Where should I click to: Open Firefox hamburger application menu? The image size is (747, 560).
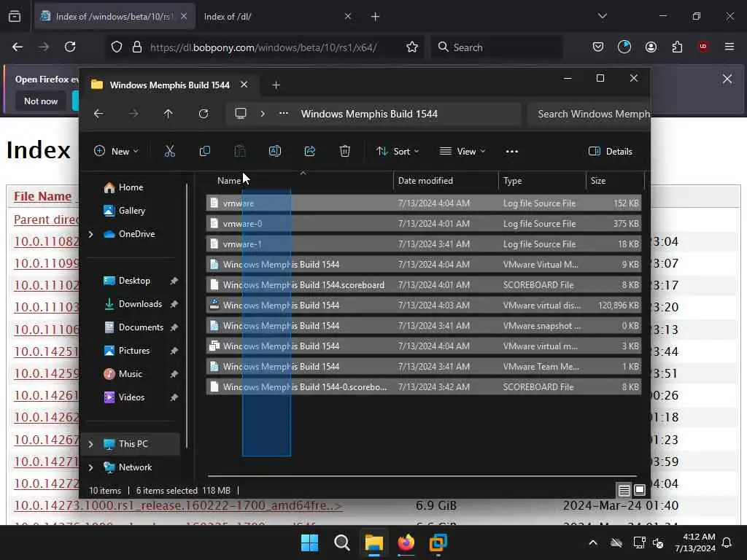pos(729,47)
